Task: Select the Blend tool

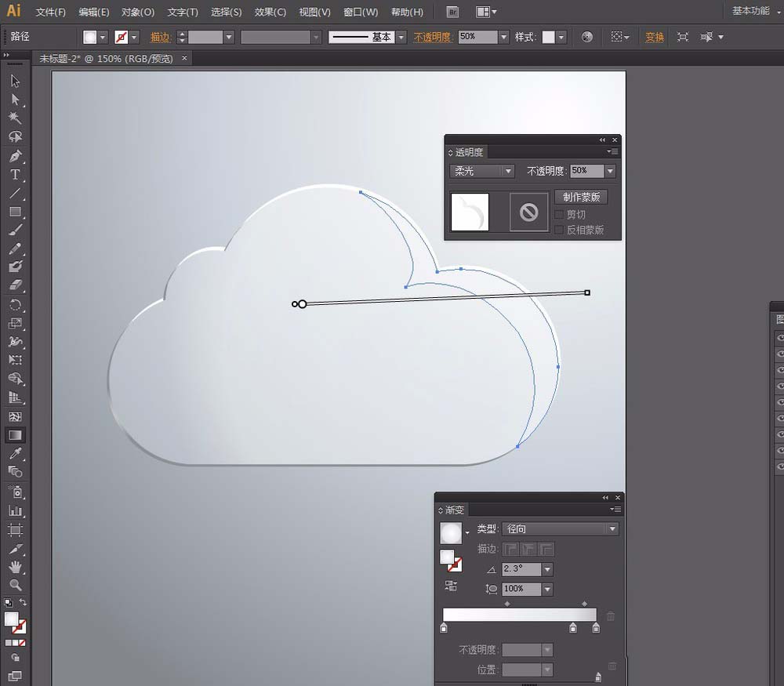Action: point(15,471)
